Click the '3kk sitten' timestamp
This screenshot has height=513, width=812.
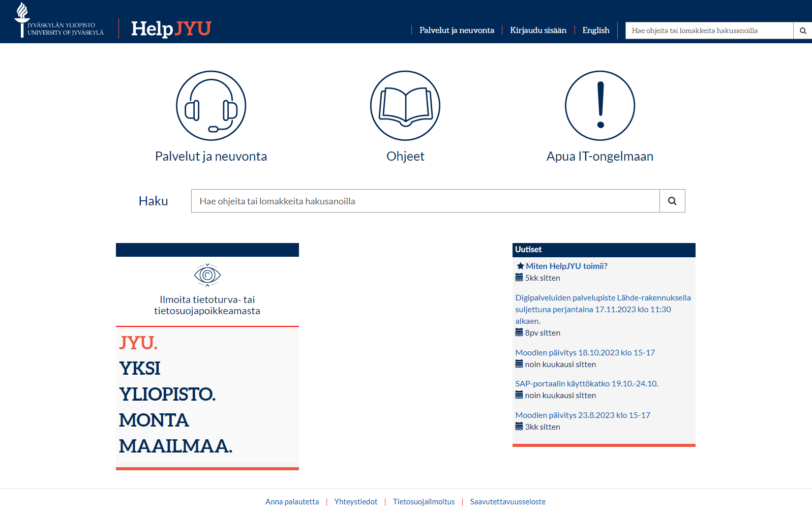(543, 427)
